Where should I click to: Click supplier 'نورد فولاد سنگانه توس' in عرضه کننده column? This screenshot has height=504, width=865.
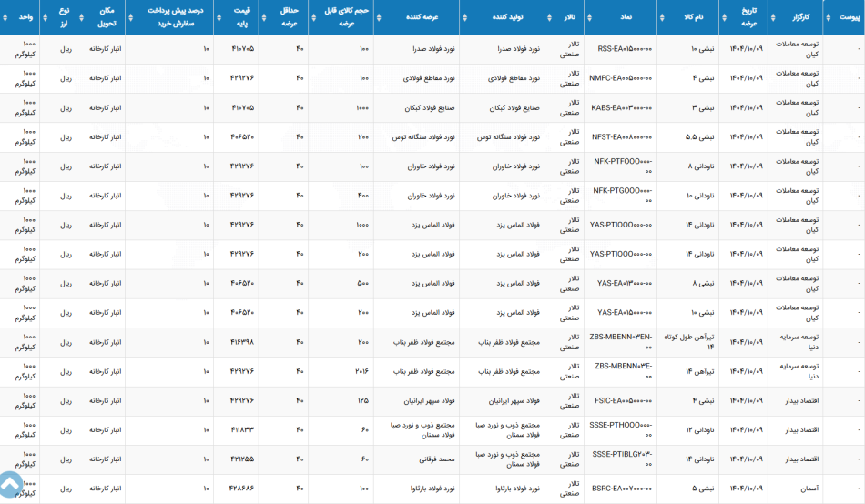click(x=423, y=136)
